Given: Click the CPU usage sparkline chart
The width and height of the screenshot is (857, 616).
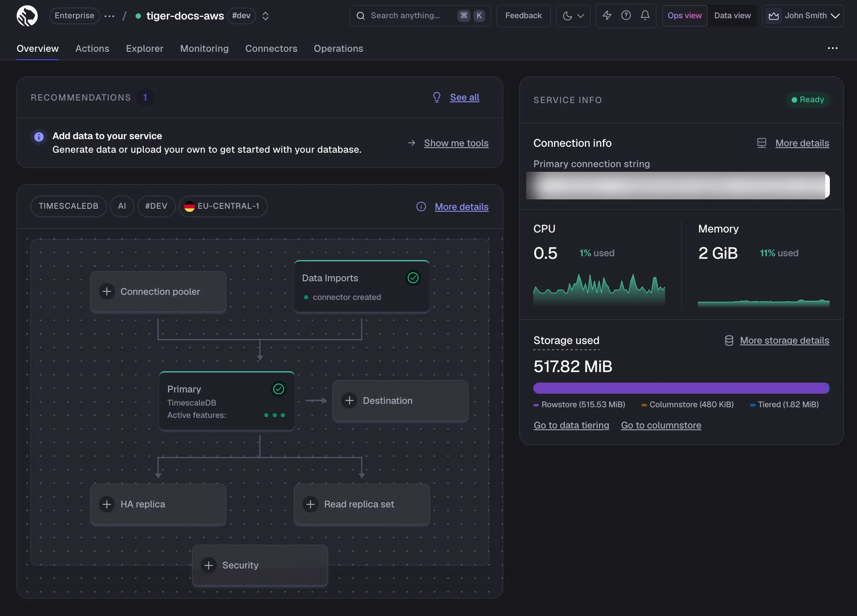Looking at the screenshot, I should pos(599,289).
